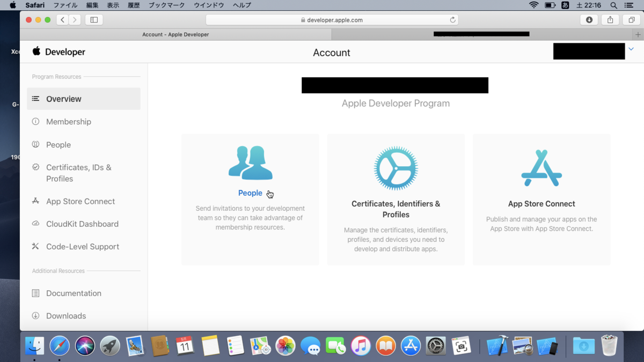Open the 履歴 menu

[134, 5]
